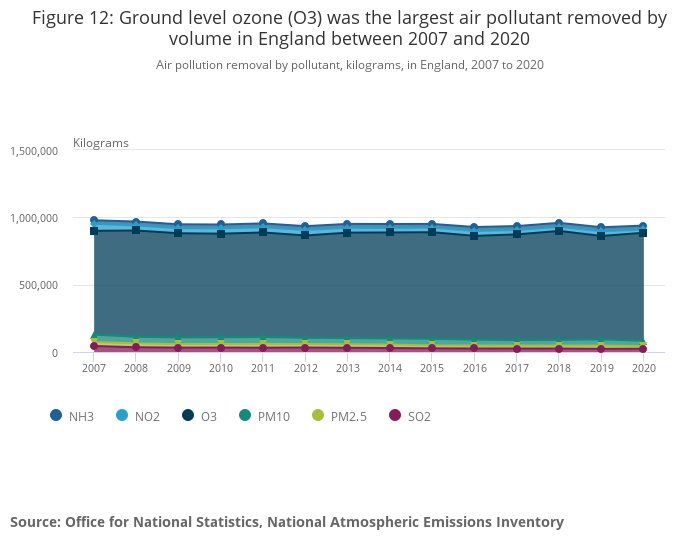Toggle the NH3 series in the legend
The width and height of the screenshot is (700, 549).
tap(83, 416)
